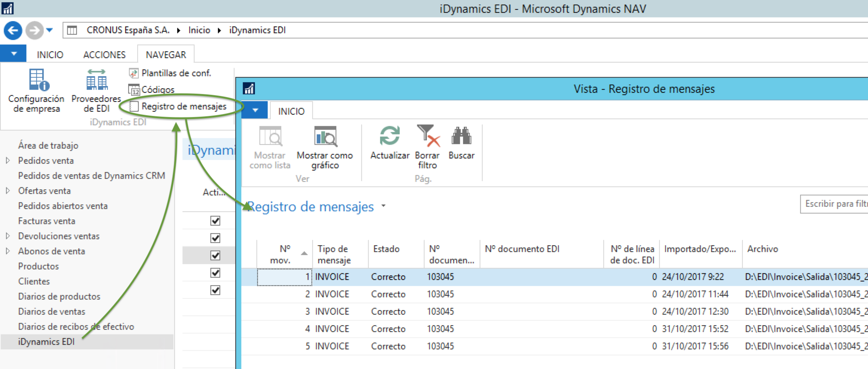Click Actualizar to refresh the list
Screen dimensions: 868x369
coord(390,143)
